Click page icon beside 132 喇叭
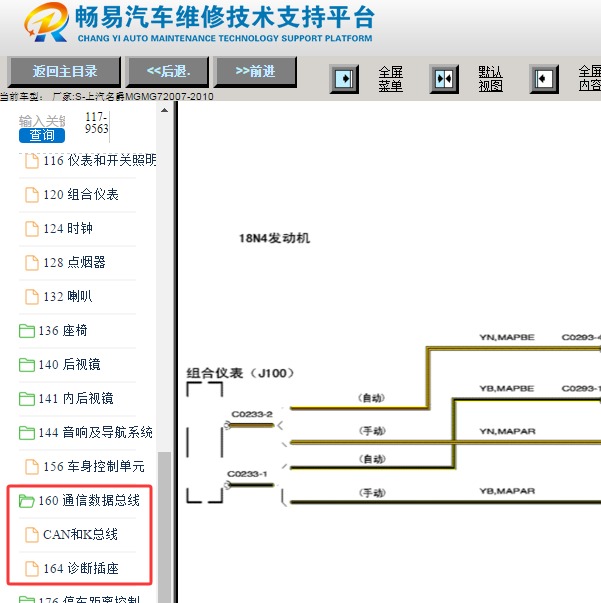Image resolution: width=601 pixels, height=603 pixels. 32,297
